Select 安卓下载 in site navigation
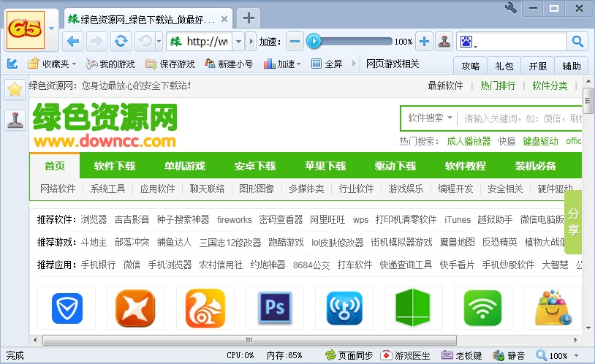The image size is (595, 364). (254, 166)
